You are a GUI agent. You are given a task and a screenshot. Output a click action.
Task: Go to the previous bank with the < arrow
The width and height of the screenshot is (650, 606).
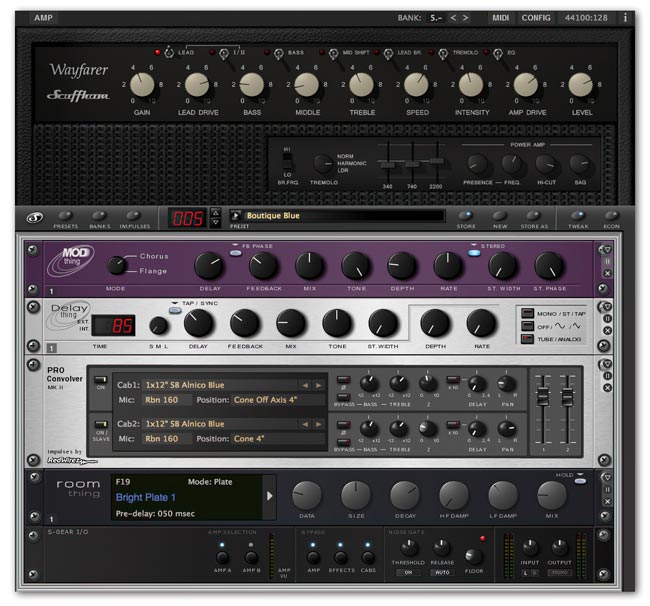pos(453,18)
